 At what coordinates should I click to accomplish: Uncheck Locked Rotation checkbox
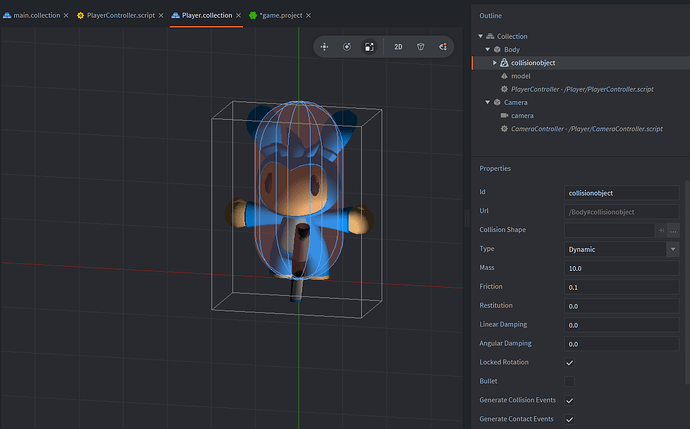pyautogui.click(x=569, y=363)
